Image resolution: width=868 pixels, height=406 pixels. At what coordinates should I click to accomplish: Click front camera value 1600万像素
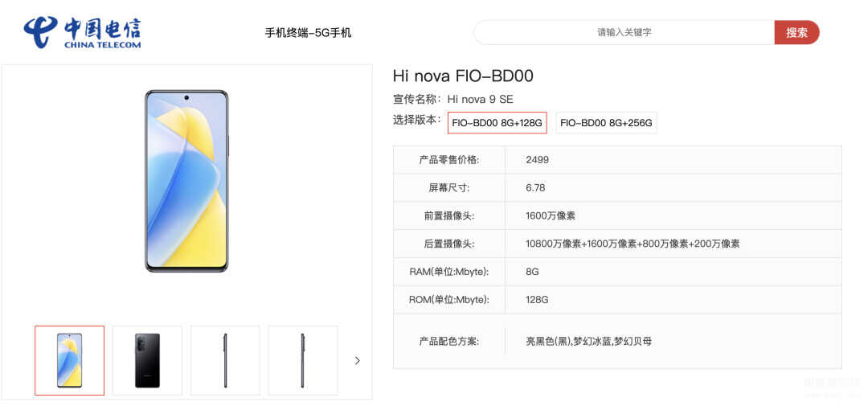pos(551,215)
